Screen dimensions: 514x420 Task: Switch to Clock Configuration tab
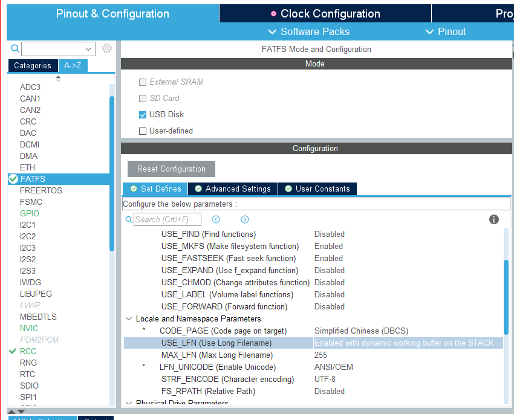pos(325,13)
